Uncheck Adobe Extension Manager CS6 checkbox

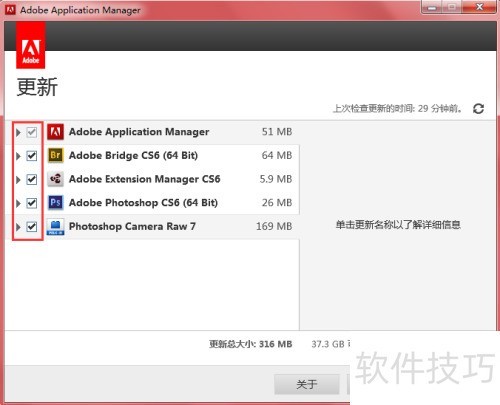click(32, 179)
